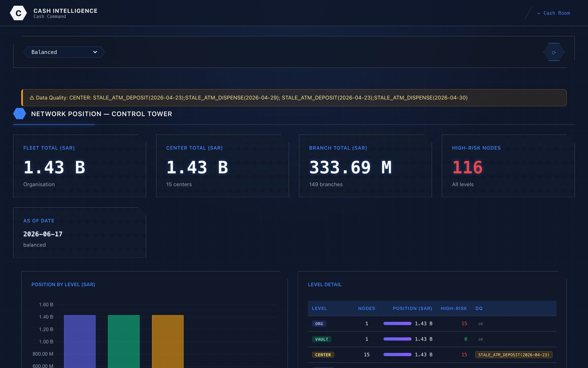Click the CENTER level badge
Screen dimensions: 588x368
(x=323, y=355)
